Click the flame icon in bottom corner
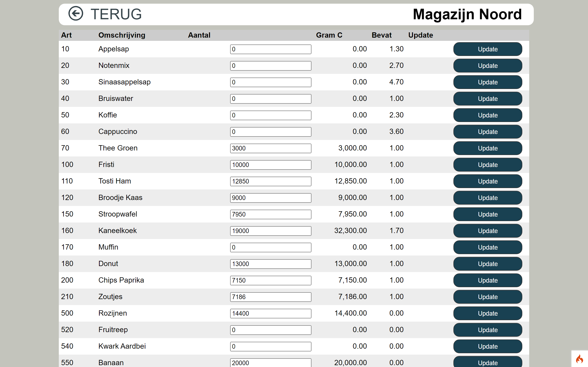The height and width of the screenshot is (367, 588). (x=580, y=359)
